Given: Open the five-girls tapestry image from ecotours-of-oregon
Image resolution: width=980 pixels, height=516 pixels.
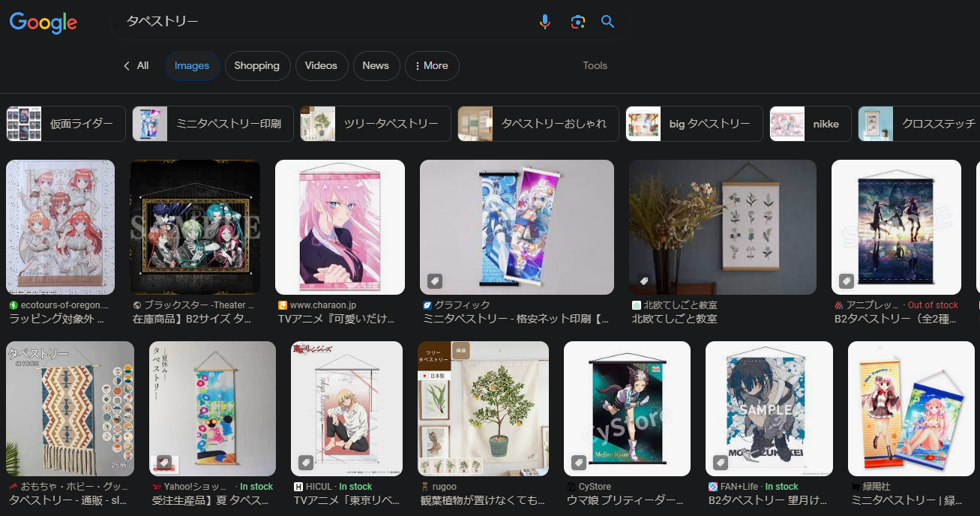Looking at the screenshot, I should pyautogui.click(x=60, y=227).
